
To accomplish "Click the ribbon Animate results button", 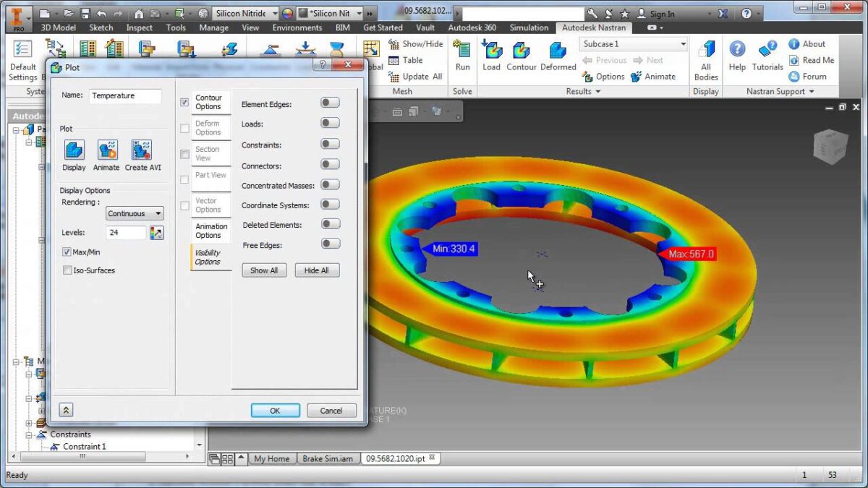I will coord(653,77).
